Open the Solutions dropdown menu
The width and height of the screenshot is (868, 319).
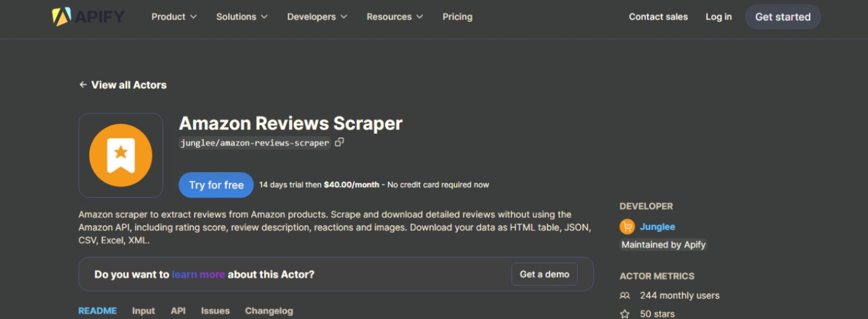(x=242, y=17)
